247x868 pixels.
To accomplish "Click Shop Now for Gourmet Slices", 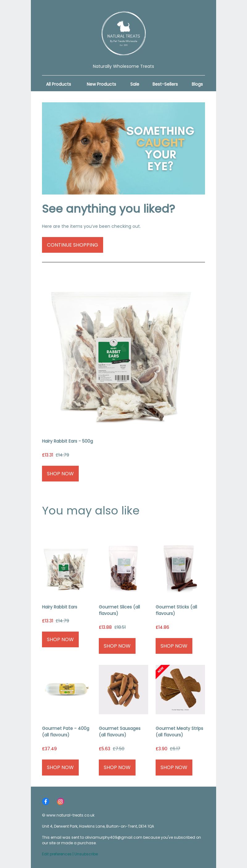I will (117, 646).
